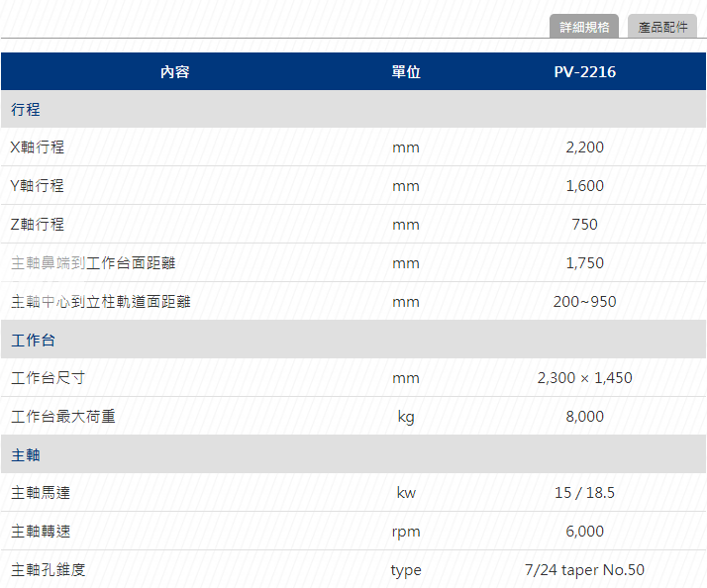Screen dimensions: 707x588
Task: Switch to the 詳細規格 tab
Action: tap(584, 27)
